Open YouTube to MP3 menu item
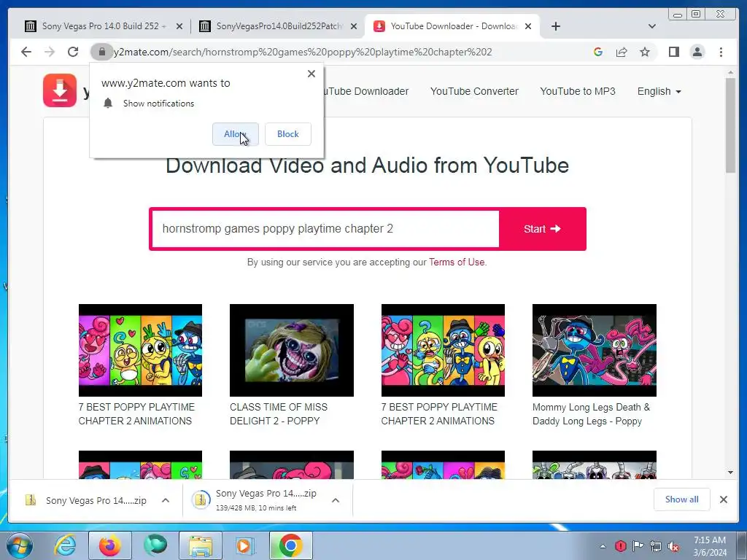 click(578, 91)
